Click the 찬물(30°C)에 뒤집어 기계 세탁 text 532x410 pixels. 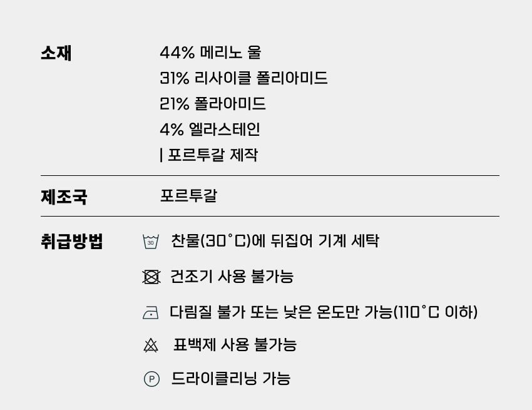click(275, 241)
